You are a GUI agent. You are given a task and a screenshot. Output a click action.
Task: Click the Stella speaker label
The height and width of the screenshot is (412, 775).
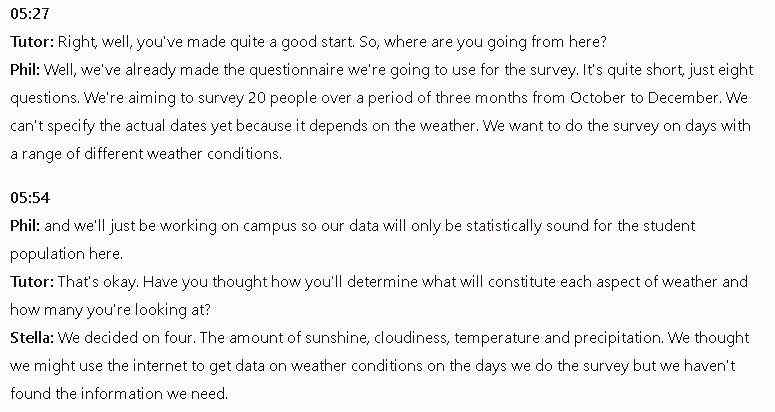(x=31, y=338)
